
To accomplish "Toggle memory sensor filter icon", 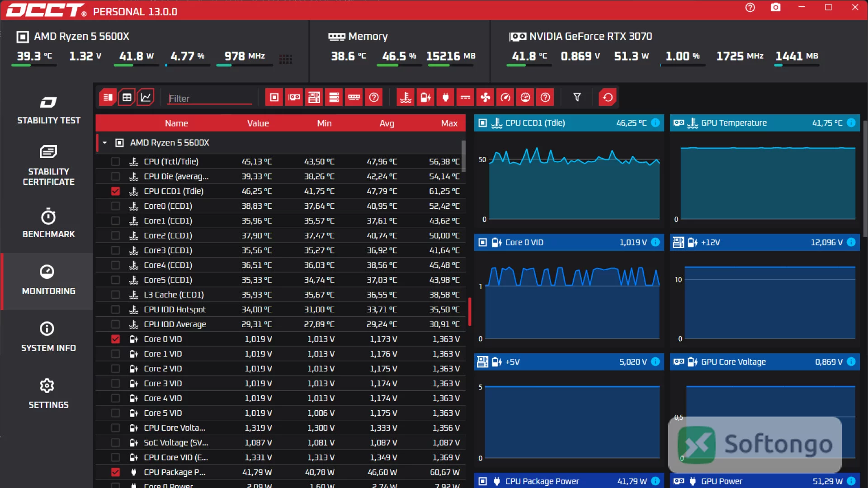I will (x=354, y=97).
